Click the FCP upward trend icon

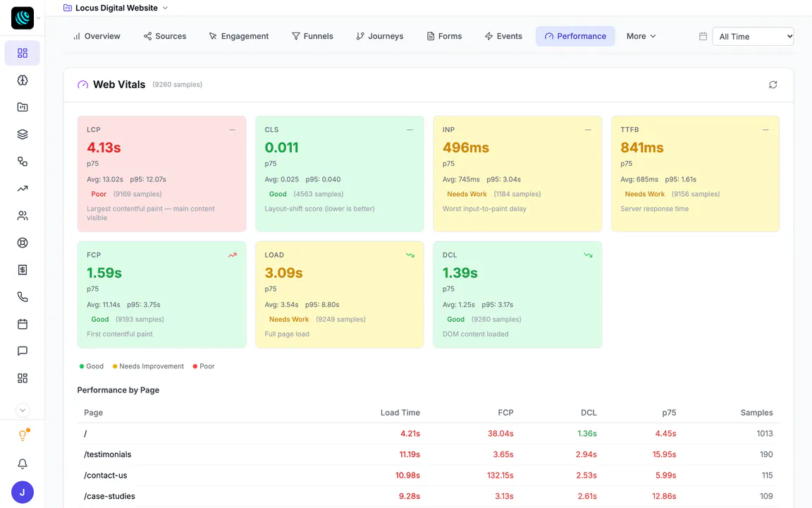tap(233, 255)
